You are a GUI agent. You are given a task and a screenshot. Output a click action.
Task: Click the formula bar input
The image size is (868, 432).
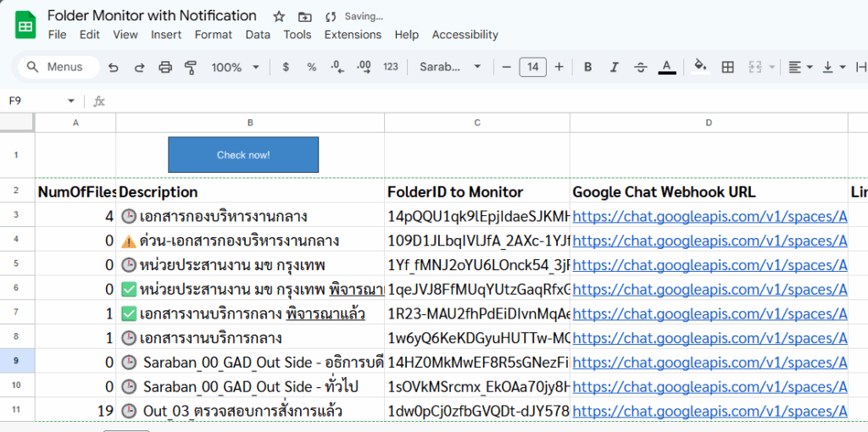coord(487,102)
